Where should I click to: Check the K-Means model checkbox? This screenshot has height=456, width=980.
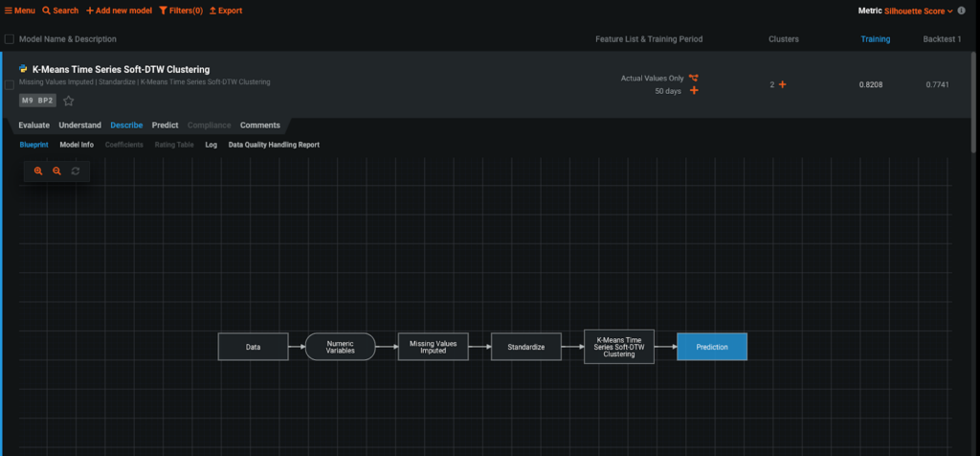click(x=10, y=84)
